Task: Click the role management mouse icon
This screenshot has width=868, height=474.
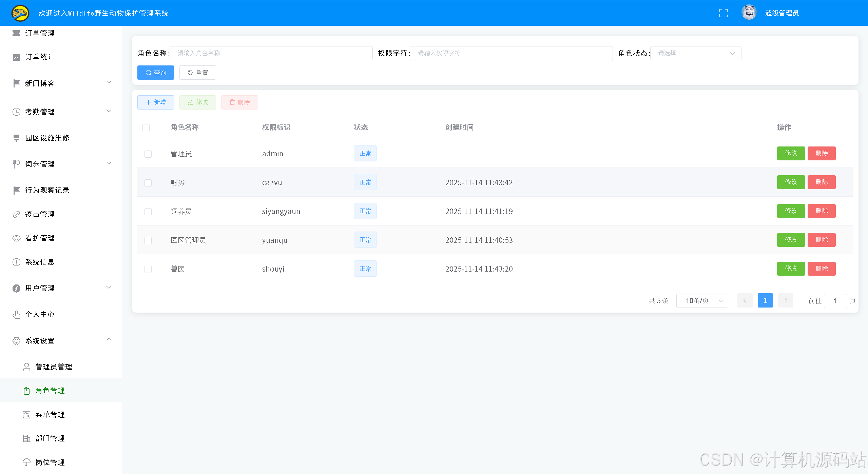Action: point(26,391)
